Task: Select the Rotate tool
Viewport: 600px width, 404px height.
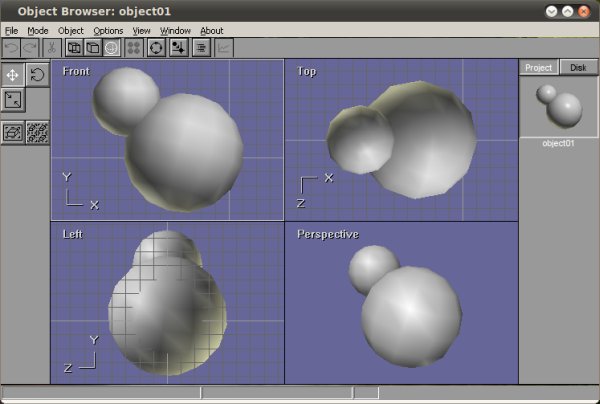Action: click(x=37, y=75)
